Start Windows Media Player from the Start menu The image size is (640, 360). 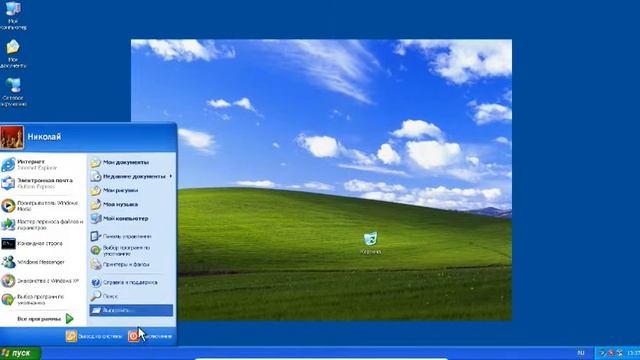coord(43,206)
